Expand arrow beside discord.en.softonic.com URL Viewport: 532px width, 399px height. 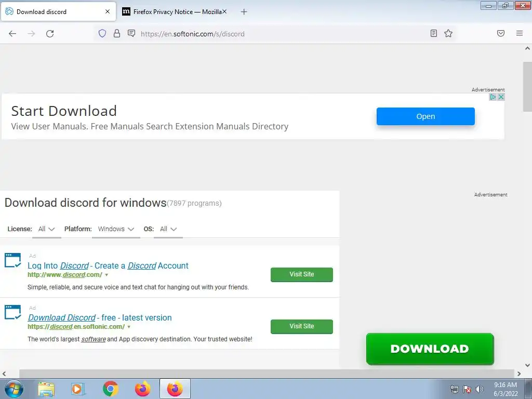(129, 327)
